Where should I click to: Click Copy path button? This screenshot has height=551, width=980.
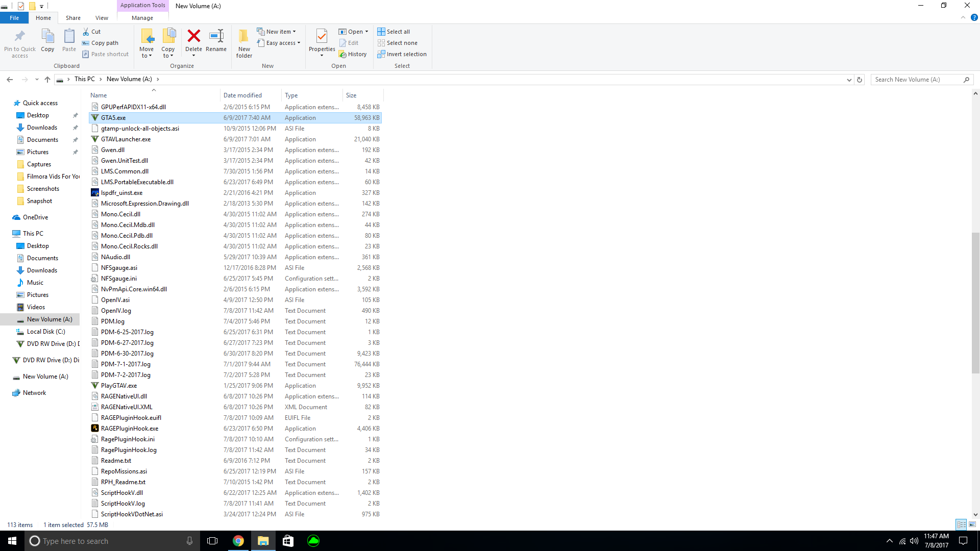(x=101, y=43)
